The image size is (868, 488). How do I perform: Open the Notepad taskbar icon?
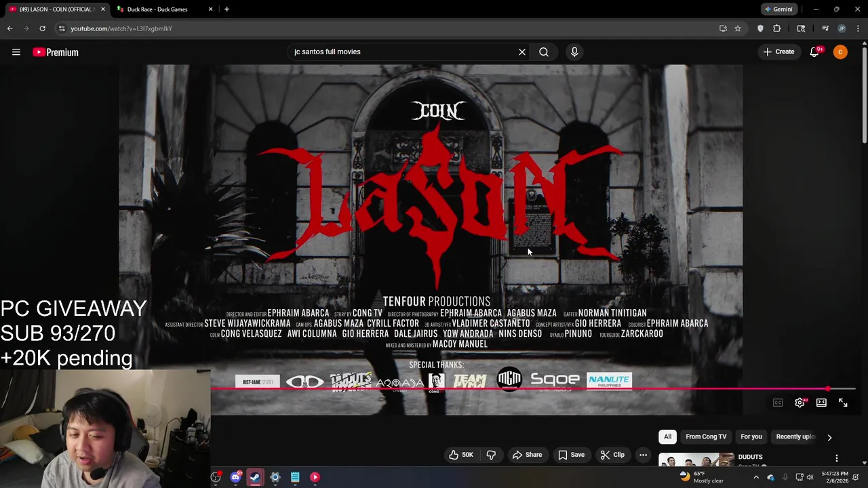[295, 477]
